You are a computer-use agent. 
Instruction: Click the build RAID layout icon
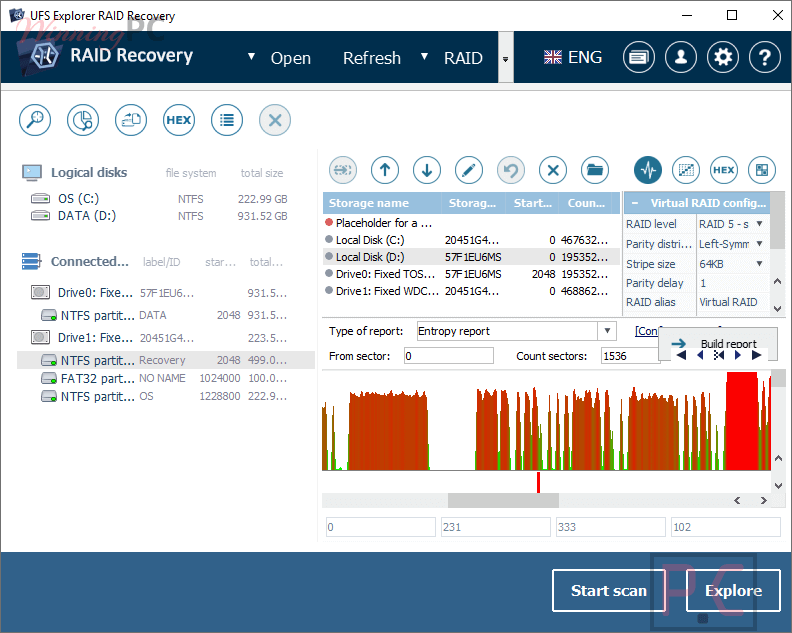tap(762, 170)
